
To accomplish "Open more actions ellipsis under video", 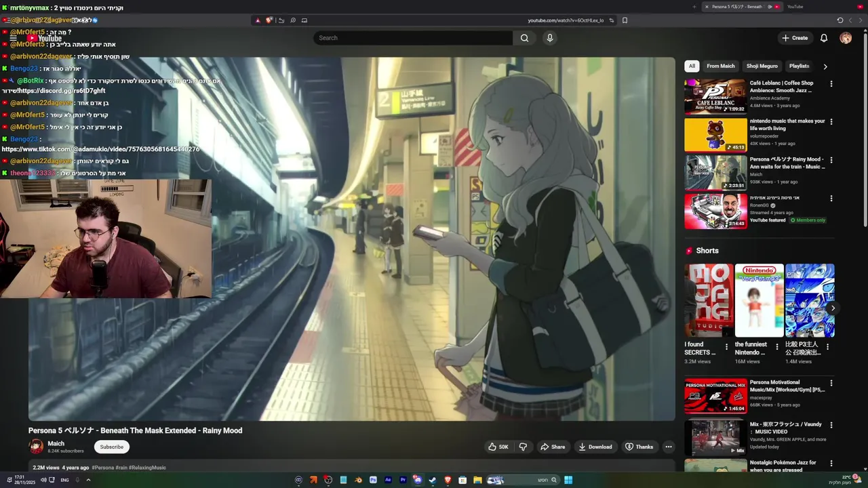I will [668, 447].
